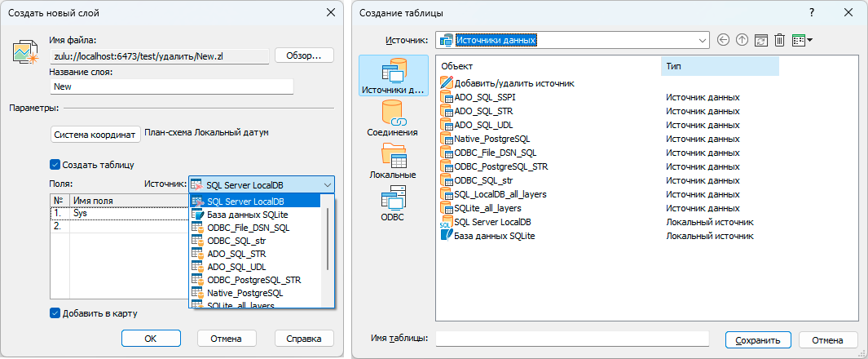Choose База данных SQLite from dropdown list

pyautogui.click(x=247, y=215)
